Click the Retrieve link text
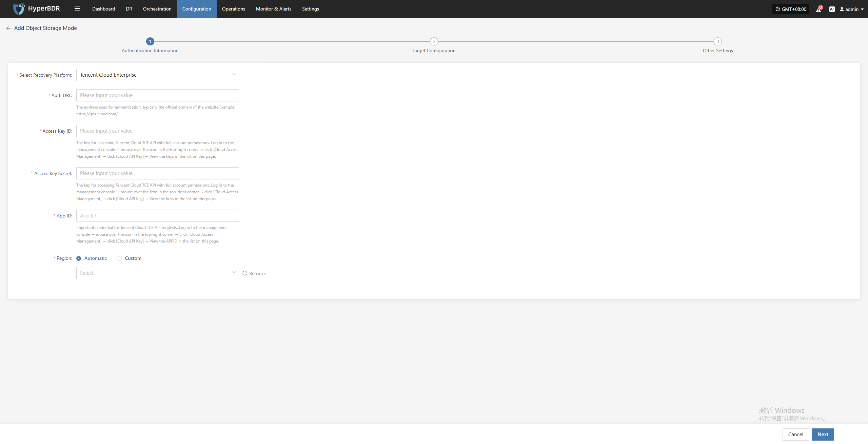 pos(257,273)
